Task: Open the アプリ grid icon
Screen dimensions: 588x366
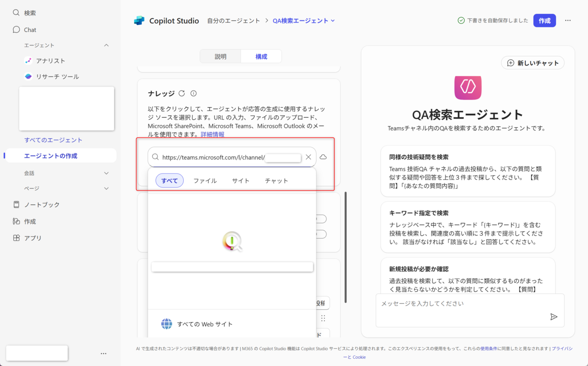Action: point(17,238)
